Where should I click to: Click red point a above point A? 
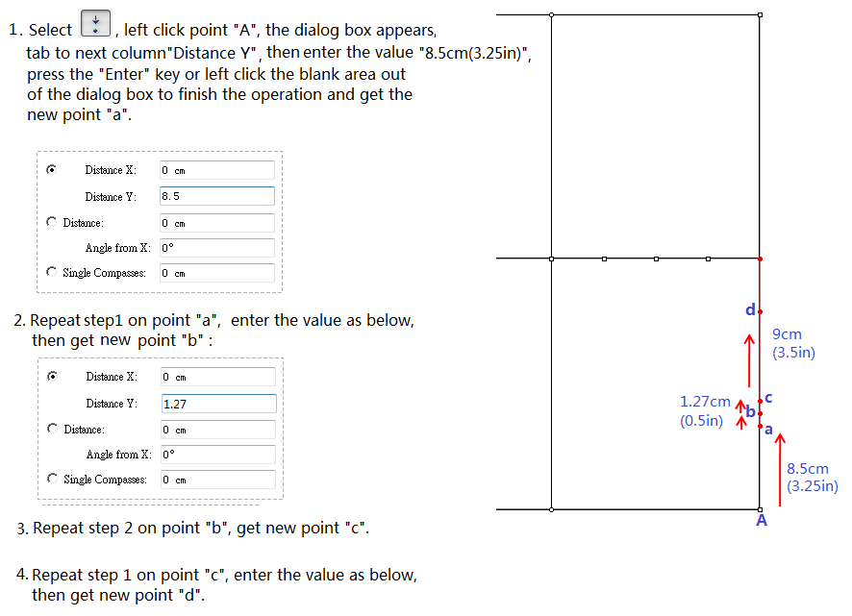tap(760, 426)
